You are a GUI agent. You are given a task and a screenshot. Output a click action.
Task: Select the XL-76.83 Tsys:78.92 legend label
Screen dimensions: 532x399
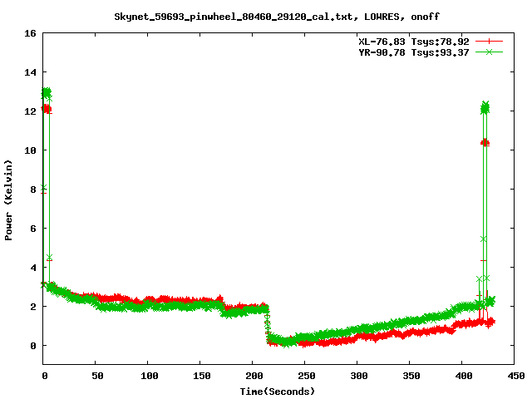414,42
